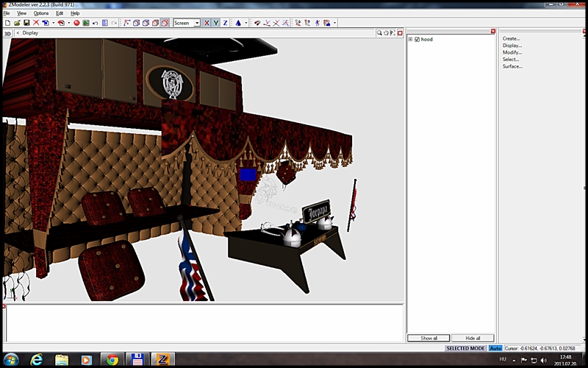Open Display... command group
The image size is (588, 368).
[x=512, y=46]
